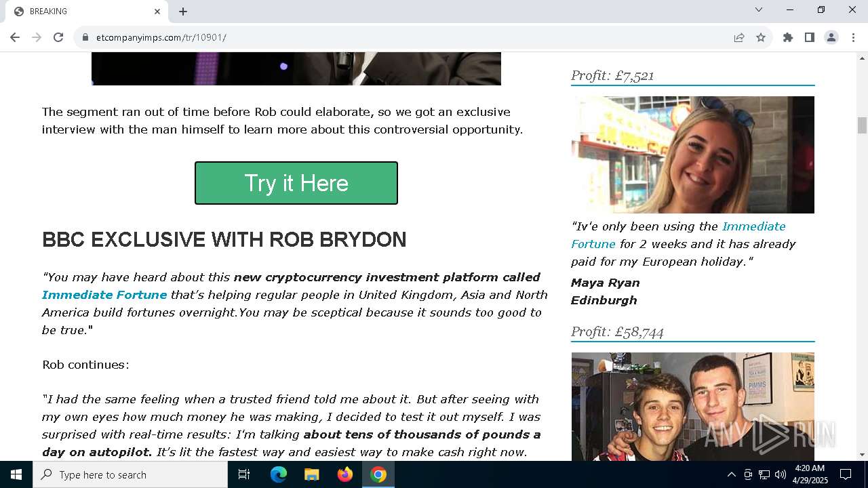Click scrollbar down arrow
Screen dimensions: 868x488
862,455
